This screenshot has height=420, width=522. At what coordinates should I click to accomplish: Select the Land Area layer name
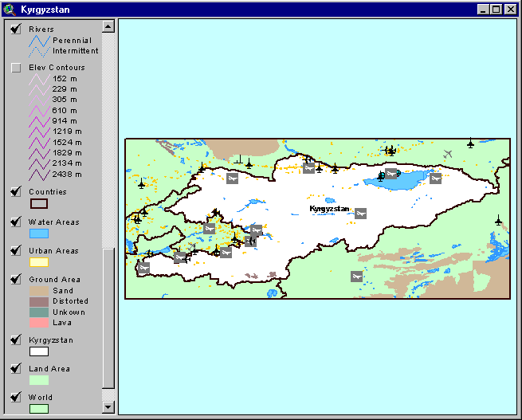(49, 369)
